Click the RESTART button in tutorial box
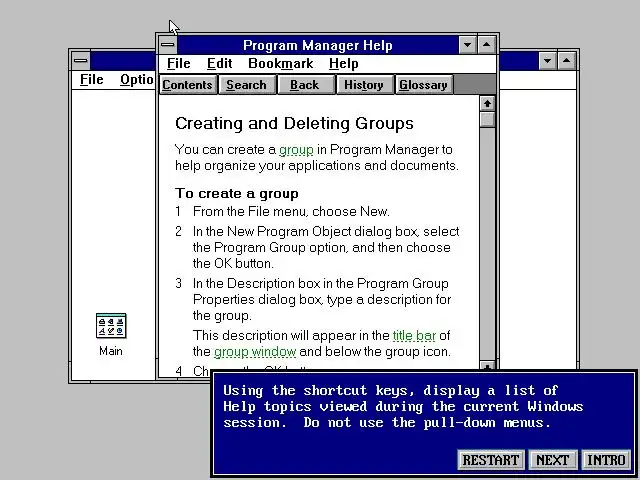The width and height of the screenshot is (640, 480). 491,460
